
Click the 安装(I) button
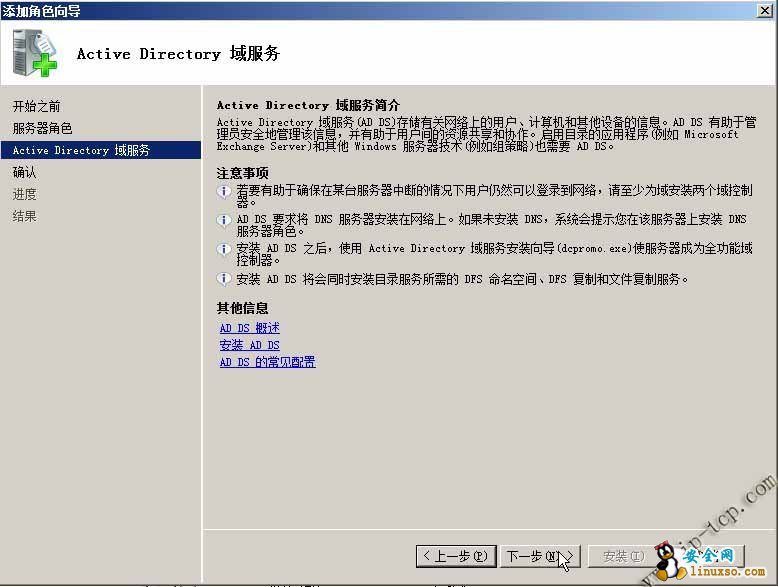(x=624, y=556)
